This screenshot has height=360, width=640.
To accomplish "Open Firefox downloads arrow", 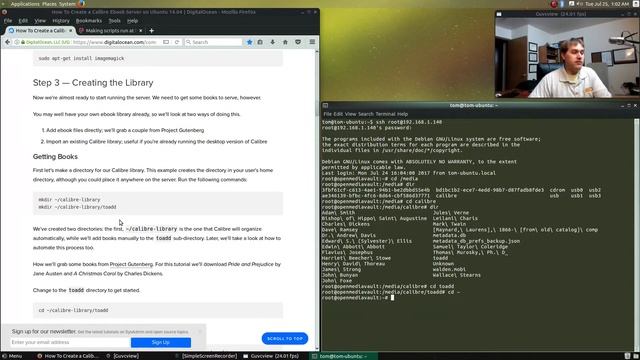I will (x=273, y=42).
